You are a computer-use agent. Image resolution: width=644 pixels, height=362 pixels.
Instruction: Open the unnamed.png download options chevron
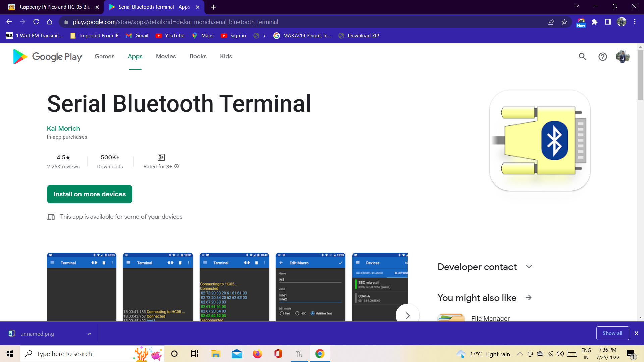[x=89, y=334]
